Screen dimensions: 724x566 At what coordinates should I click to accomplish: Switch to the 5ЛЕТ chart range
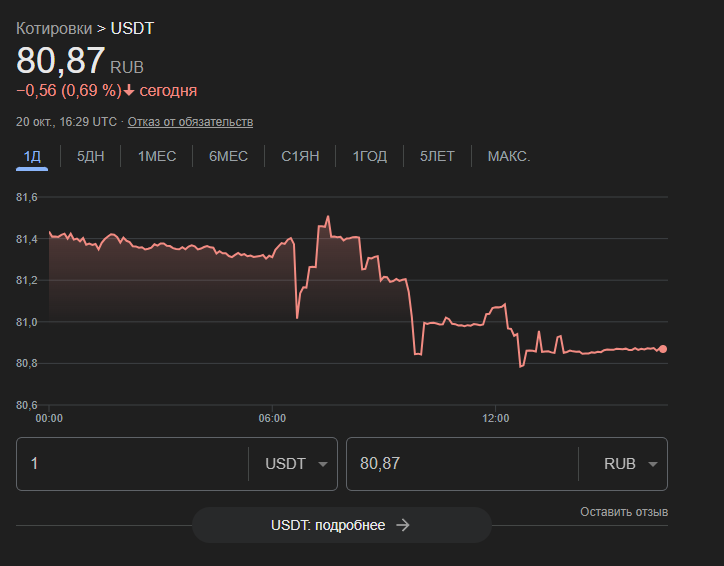437,156
